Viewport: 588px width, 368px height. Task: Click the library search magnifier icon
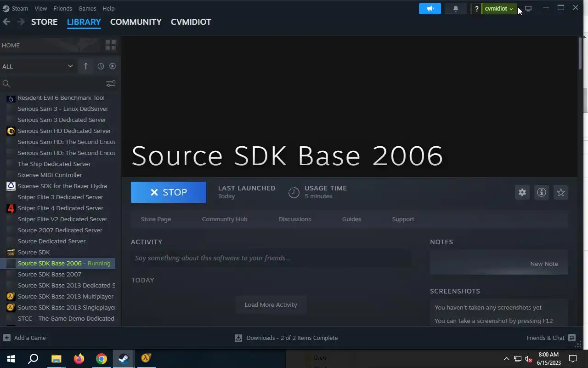pyautogui.click(x=6, y=83)
